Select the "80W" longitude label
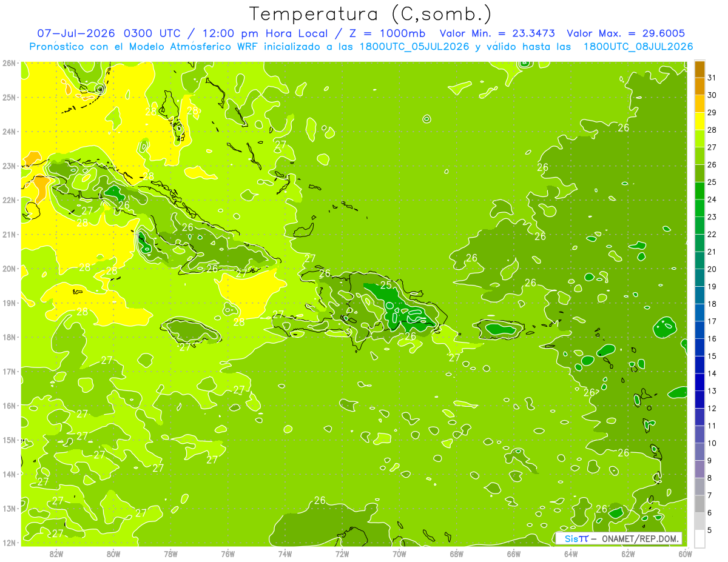Viewport: 728px width, 562px height. point(113,554)
